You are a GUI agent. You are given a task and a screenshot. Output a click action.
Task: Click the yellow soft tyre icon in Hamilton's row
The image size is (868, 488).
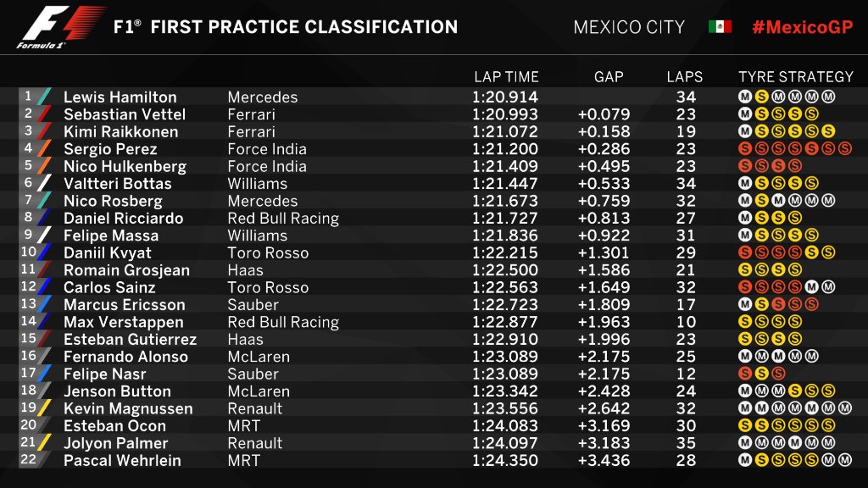[x=761, y=97]
